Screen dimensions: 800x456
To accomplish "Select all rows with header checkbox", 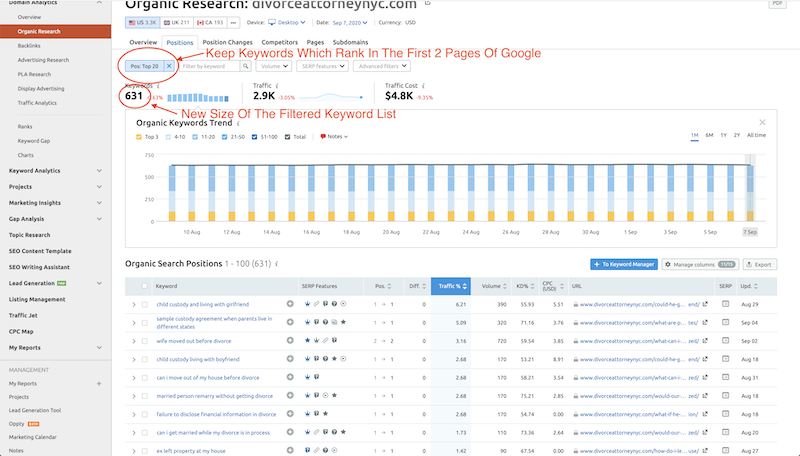I will click(x=145, y=286).
